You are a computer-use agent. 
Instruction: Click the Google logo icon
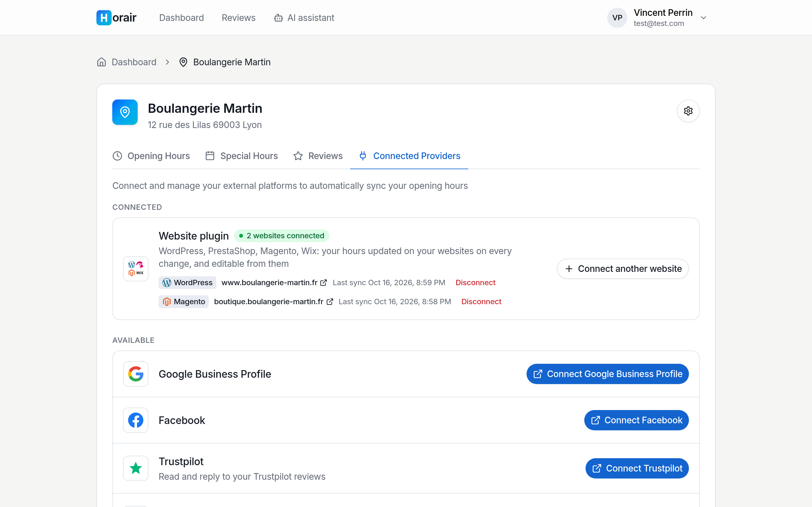(x=135, y=374)
